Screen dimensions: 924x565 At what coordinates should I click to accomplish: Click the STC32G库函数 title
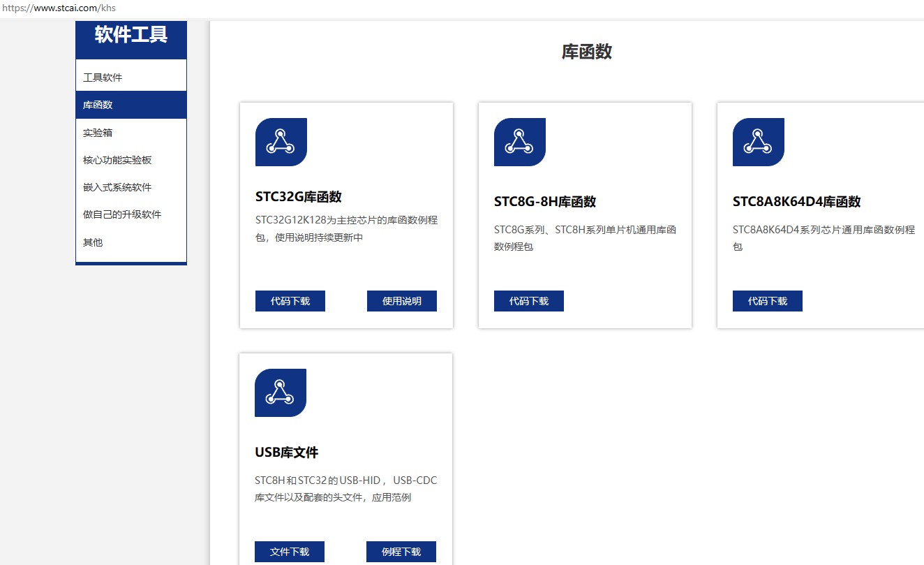tap(299, 197)
